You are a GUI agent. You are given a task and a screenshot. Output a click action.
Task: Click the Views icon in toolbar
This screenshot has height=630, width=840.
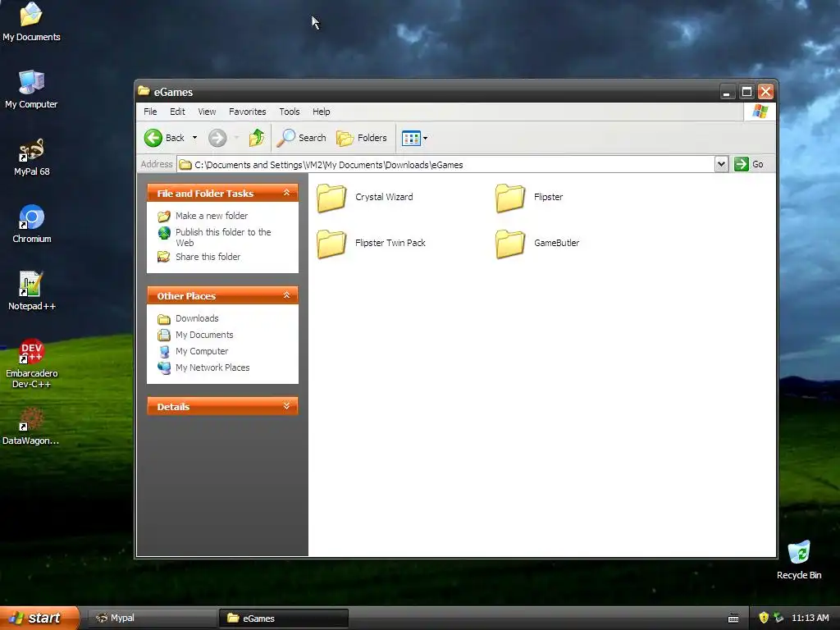411,138
